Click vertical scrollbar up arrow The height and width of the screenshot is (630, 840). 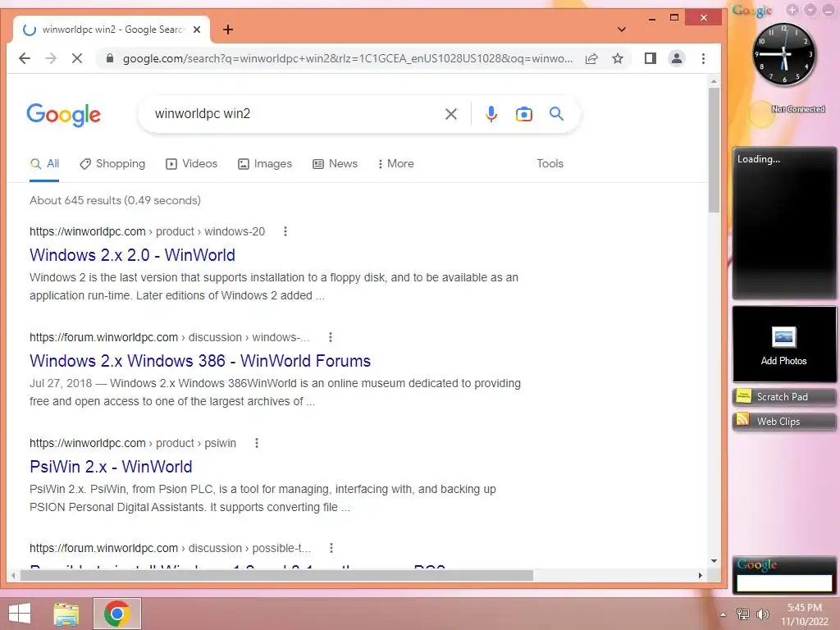[714, 82]
